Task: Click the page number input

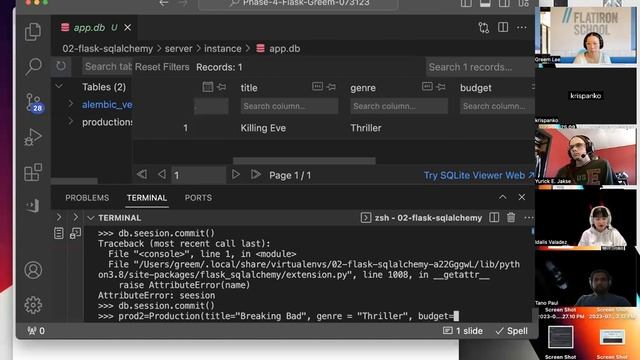Action: [198, 175]
